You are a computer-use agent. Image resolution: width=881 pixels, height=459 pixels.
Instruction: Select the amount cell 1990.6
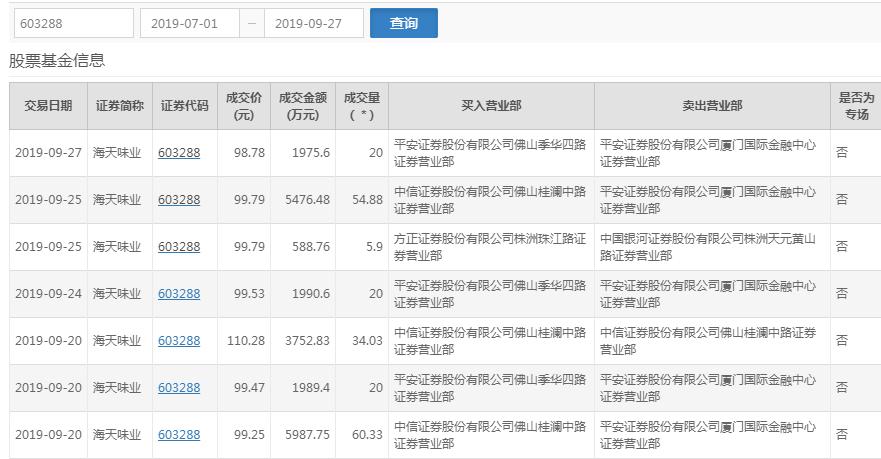pos(303,294)
